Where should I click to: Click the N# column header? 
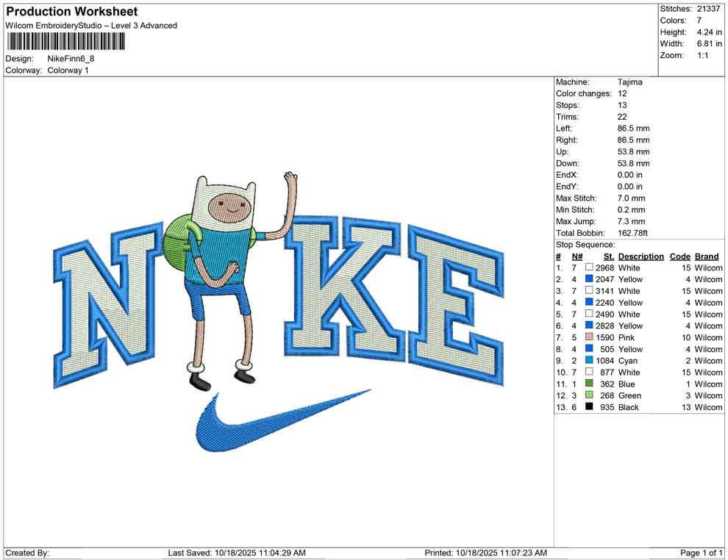(577, 256)
